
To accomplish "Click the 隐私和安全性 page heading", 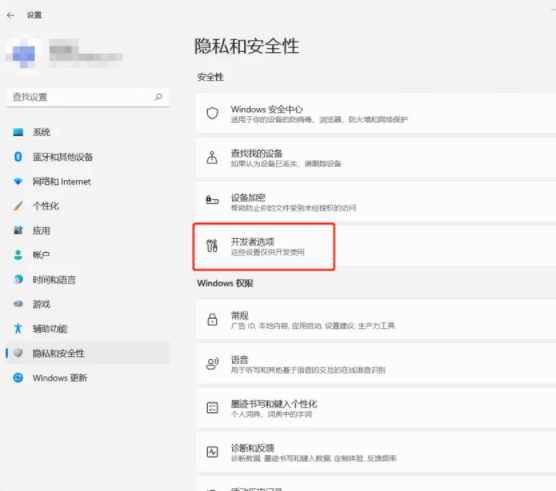I will (x=247, y=46).
